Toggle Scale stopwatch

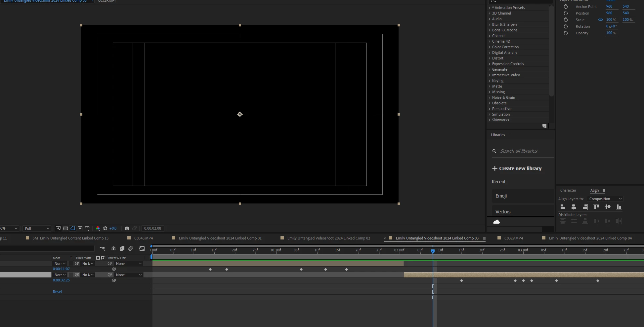coord(566,20)
